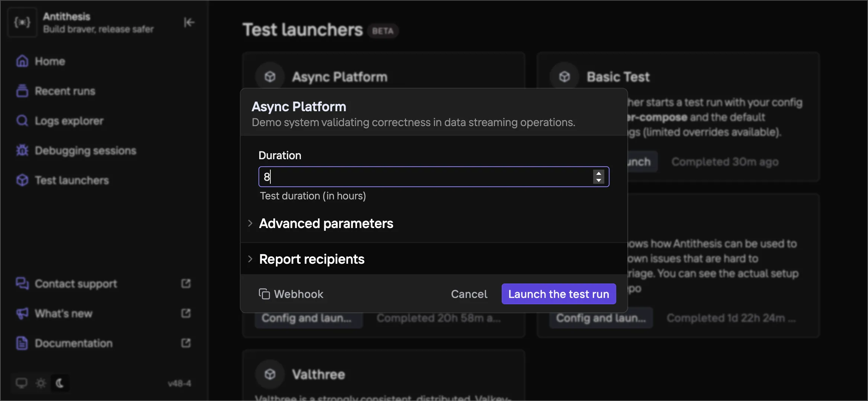This screenshot has width=868, height=401.
Task: Launch the test run
Action: pos(559,294)
